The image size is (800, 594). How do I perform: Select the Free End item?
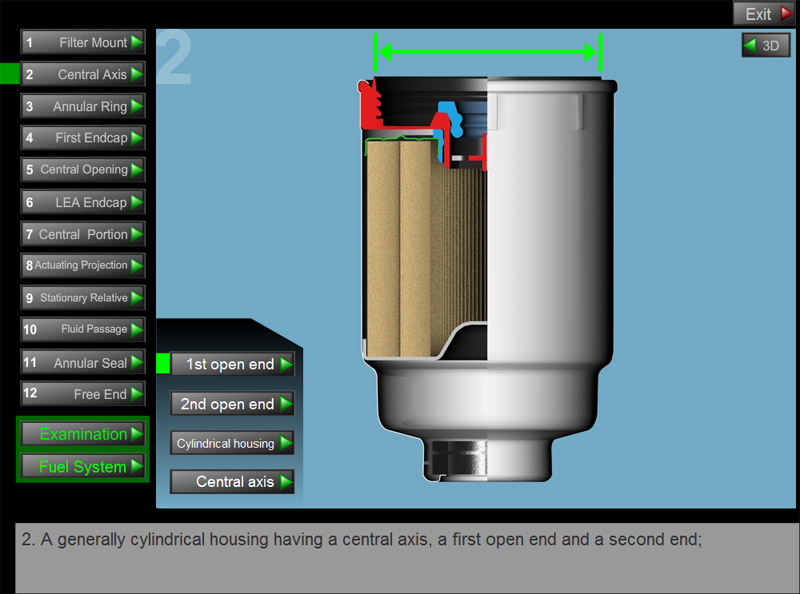[x=83, y=393]
